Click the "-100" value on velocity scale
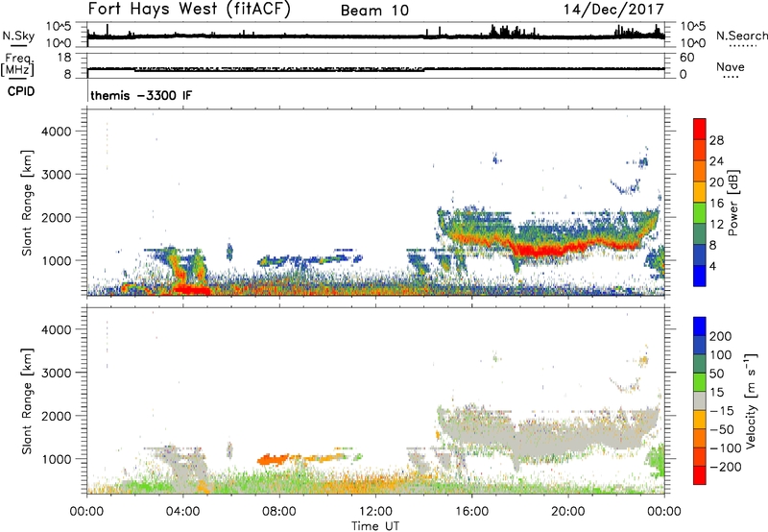This screenshot has height=532, width=768. 728,448
